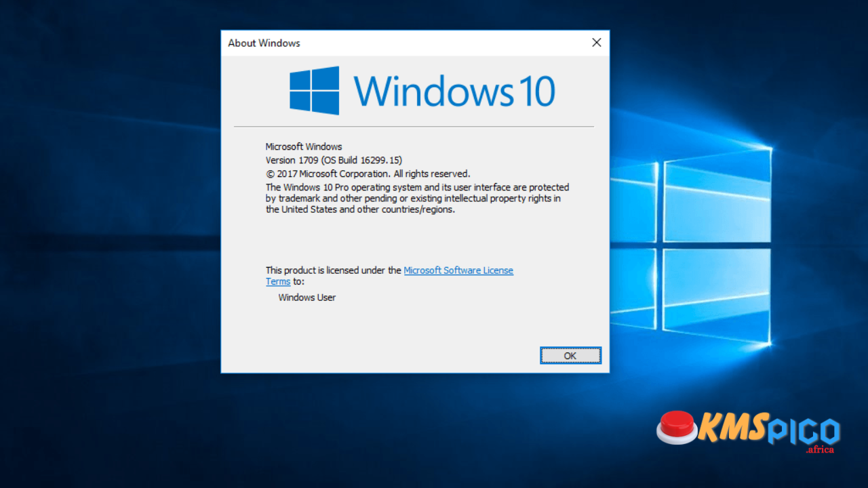The width and height of the screenshot is (868, 488).
Task: Click the "Windows User" licensee name
Action: pyautogui.click(x=307, y=298)
